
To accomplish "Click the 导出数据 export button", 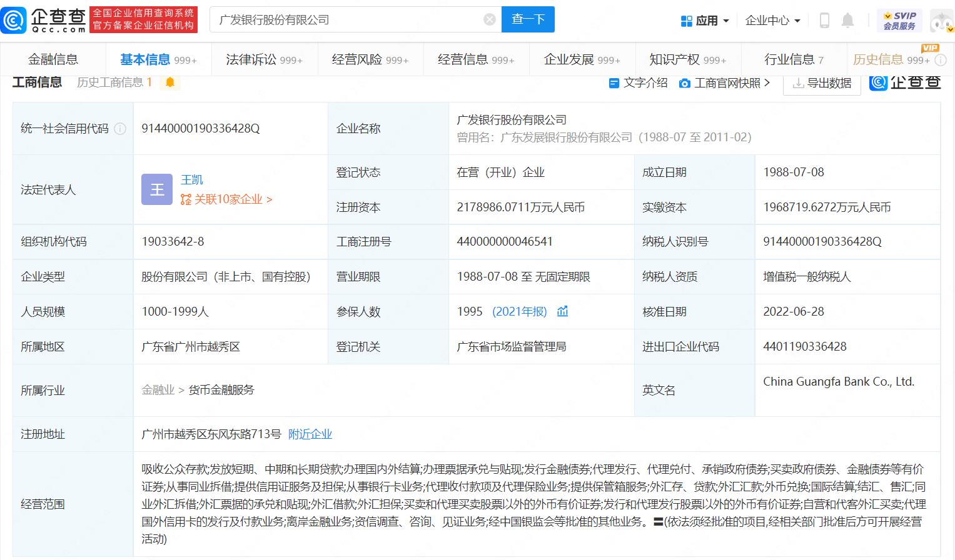I will coord(822,83).
